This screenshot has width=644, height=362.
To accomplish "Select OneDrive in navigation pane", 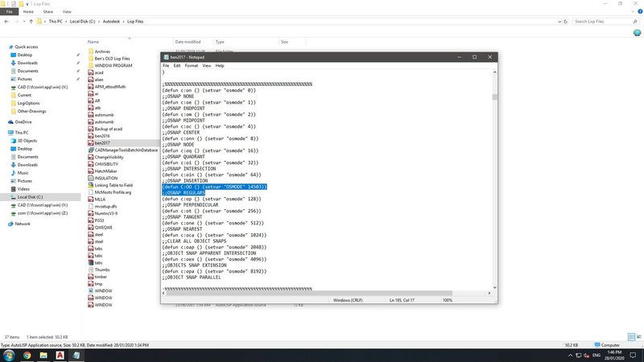I will pos(23,122).
